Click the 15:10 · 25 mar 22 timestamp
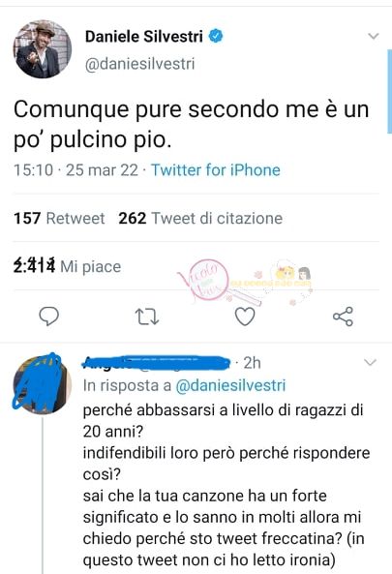This screenshot has height=574, width=392. 75,170
